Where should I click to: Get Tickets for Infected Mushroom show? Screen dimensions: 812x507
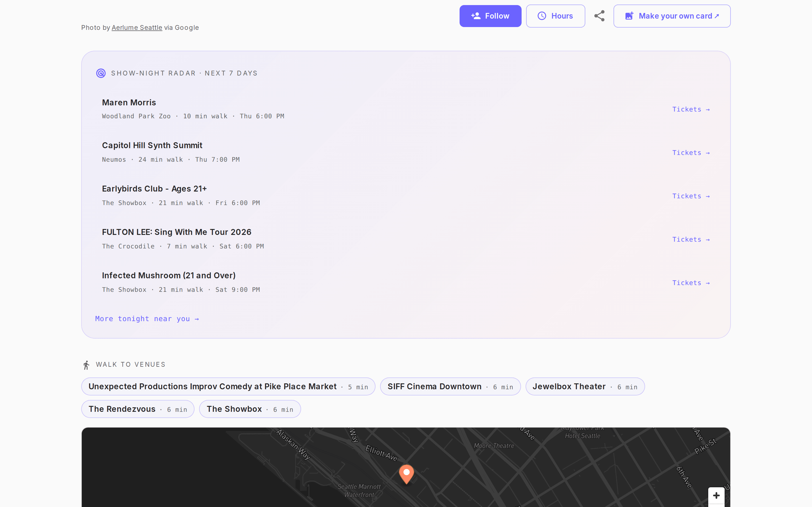[x=691, y=283]
